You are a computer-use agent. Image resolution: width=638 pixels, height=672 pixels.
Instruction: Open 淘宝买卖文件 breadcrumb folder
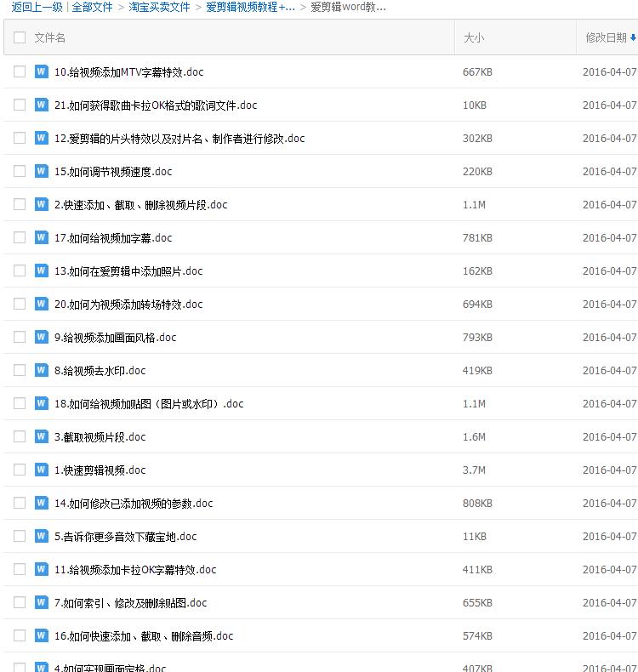click(159, 7)
